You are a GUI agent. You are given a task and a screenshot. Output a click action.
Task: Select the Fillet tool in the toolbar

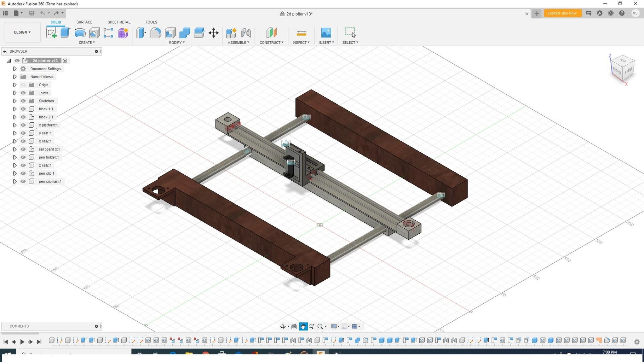click(x=156, y=33)
